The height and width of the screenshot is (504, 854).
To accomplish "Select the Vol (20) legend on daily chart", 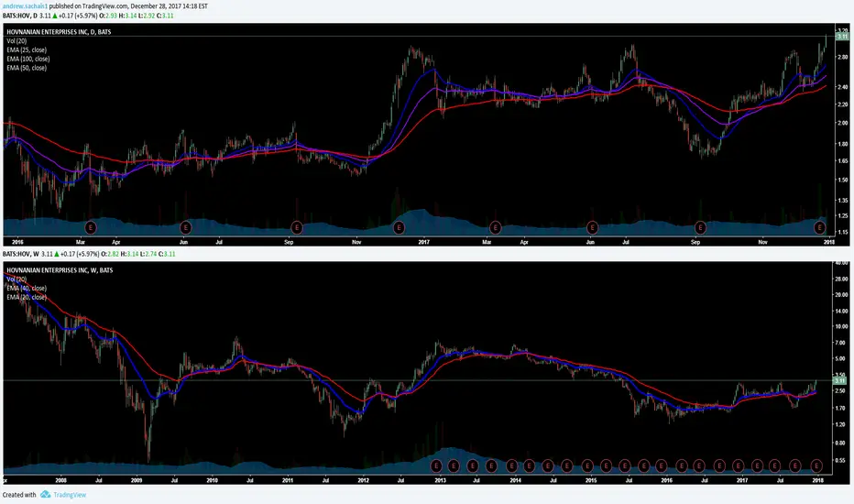I will [x=16, y=41].
